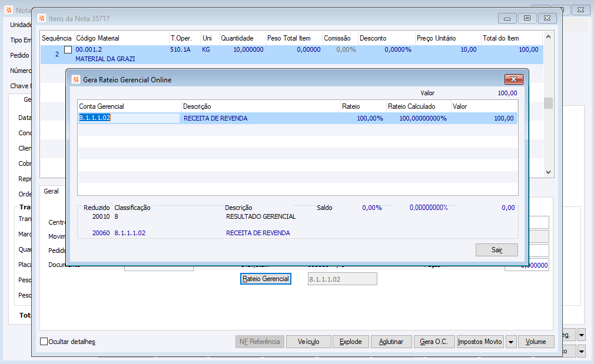The image size is (594, 364).
Task: Click the disabled field showing 8.1.1.1.02 beside Rateio Gerencial
Action: tap(343, 279)
